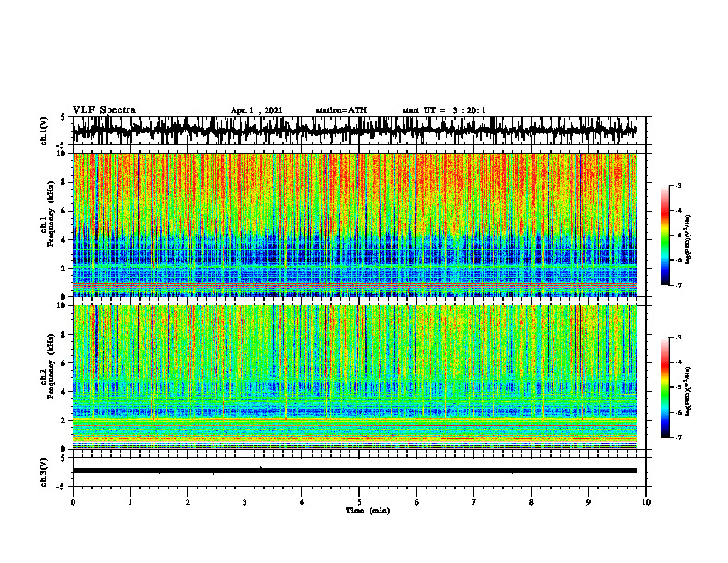Click the "-7" label on ch.2 color scale
Image resolution: width=728 pixels, height=563 pixels.
point(678,437)
